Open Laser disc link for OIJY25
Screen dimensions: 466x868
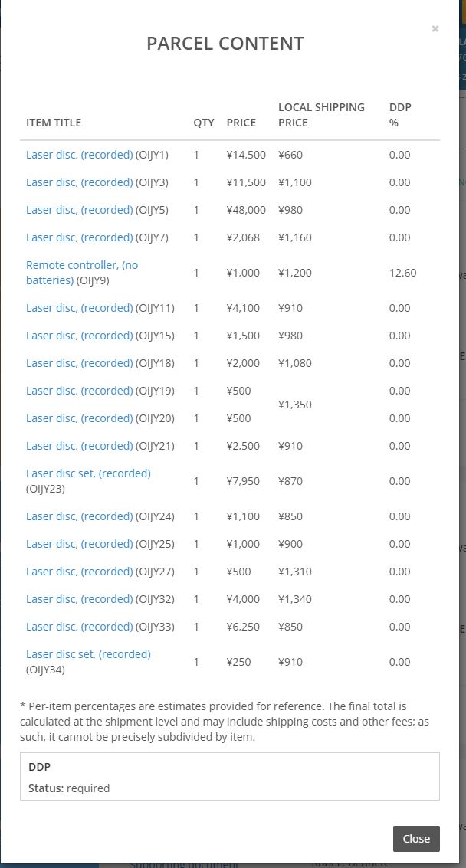79,545
